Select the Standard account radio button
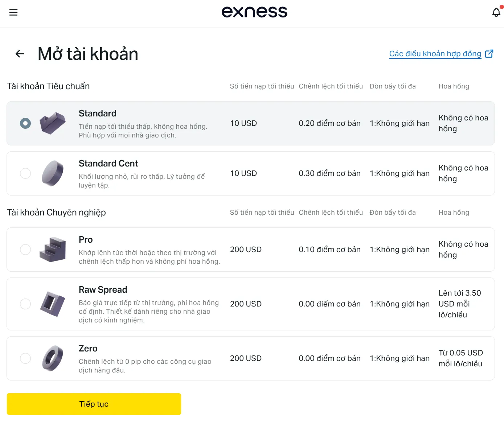Image resolution: width=504 pixels, height=428 pixels. (x=25, y=123)
